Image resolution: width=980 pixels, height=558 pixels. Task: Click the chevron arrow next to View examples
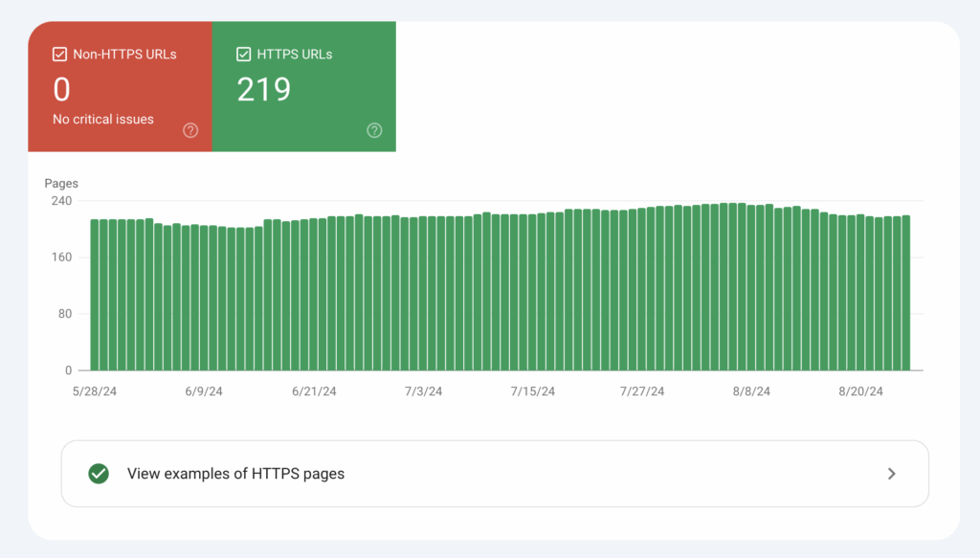tap(891, 473)
